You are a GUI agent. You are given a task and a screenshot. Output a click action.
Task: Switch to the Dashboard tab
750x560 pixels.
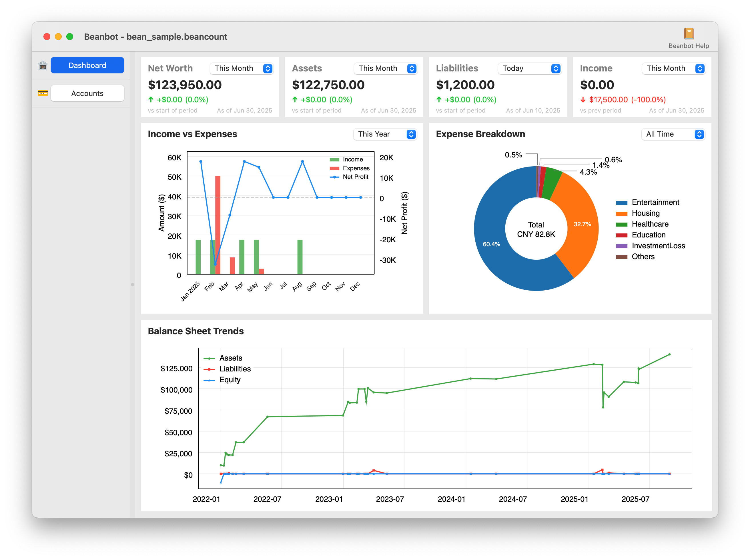87,65
